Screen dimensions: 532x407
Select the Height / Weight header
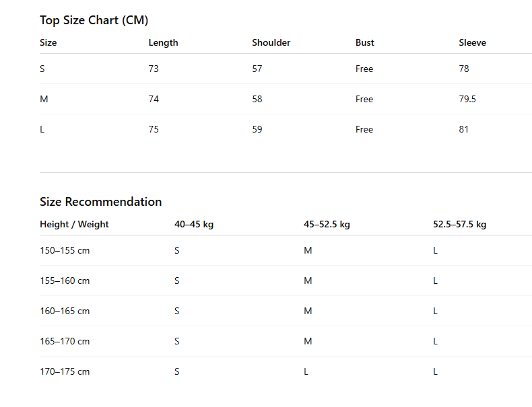[74, 224]
